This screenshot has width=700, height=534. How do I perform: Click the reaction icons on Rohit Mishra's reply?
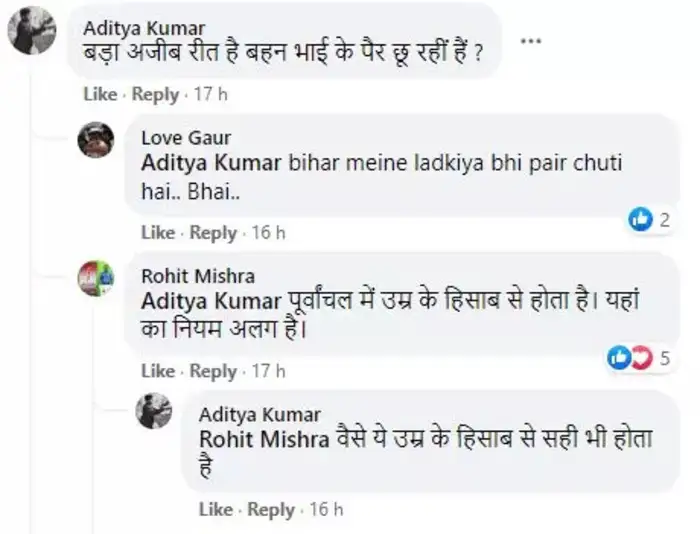coord(629,357)
